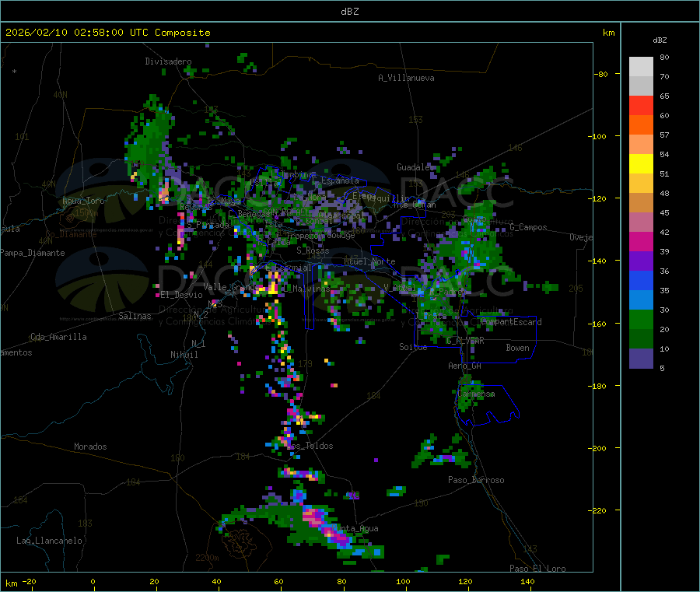
Task: Click the dBZ heading above the color legend
Action: click(660, 40)
